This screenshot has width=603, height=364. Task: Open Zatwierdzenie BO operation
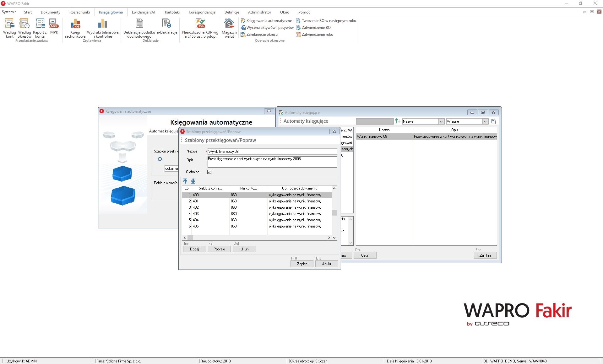pos(313,28)
